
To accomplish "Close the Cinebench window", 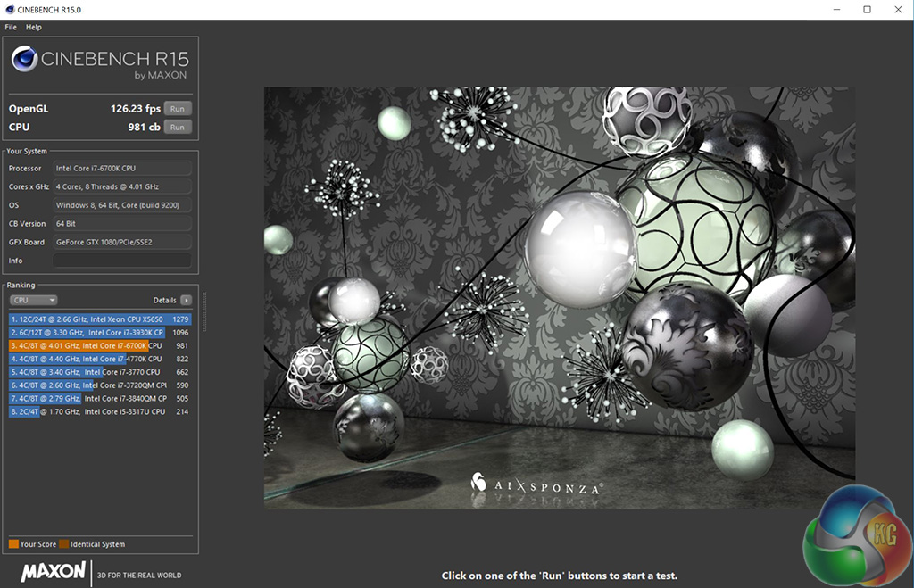I will coord(899,9).
